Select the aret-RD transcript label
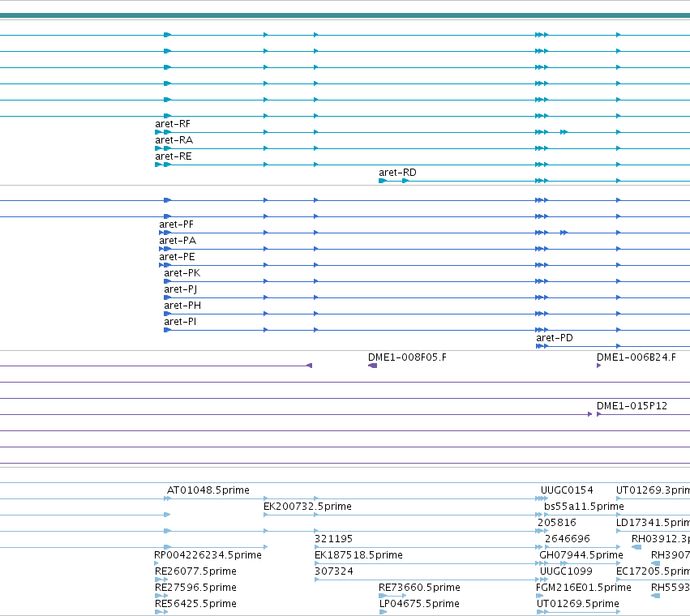Image resolution: width=690 pixels, height=616 pixels. tap(397, 173)
